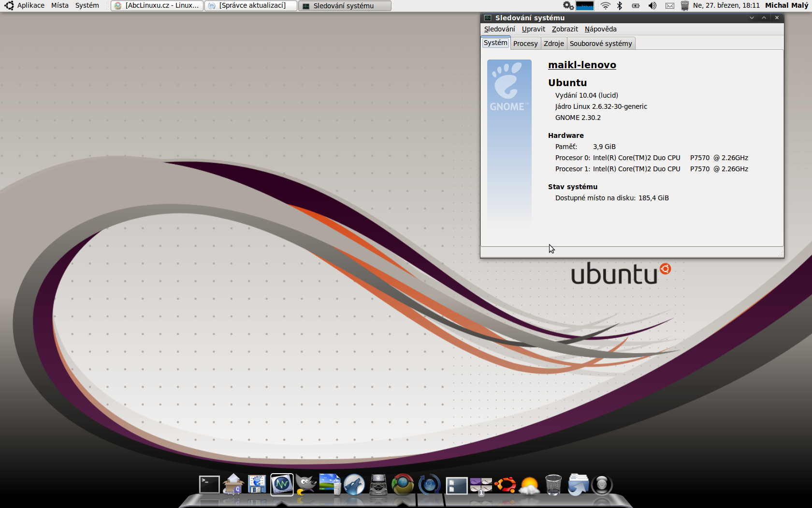Open the Místa panel menu

point(60,5)
